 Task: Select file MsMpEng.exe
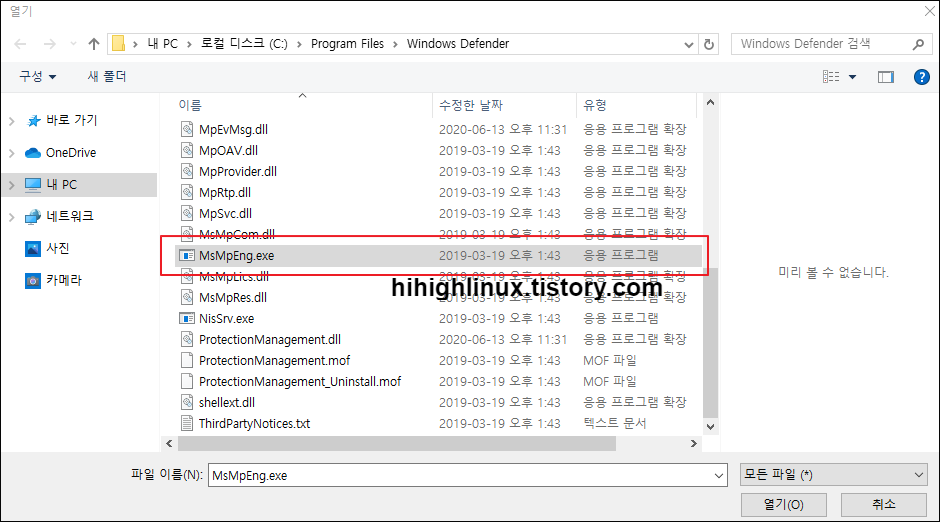coord(438,255)
